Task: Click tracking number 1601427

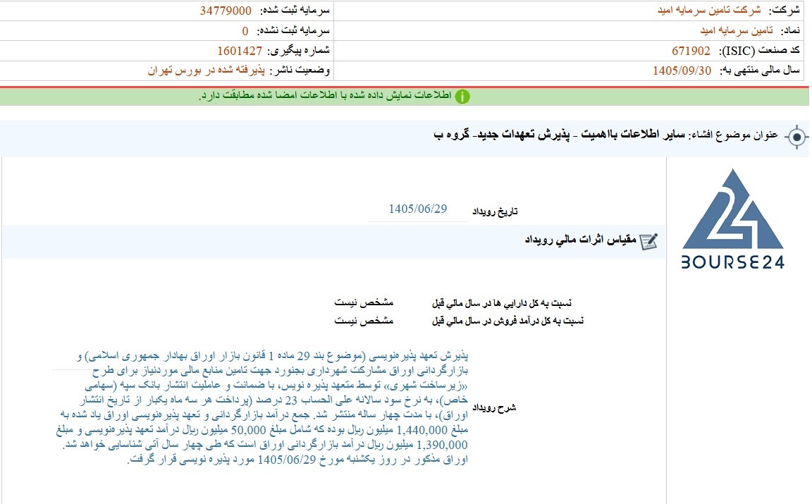Action: pos(239,51)
